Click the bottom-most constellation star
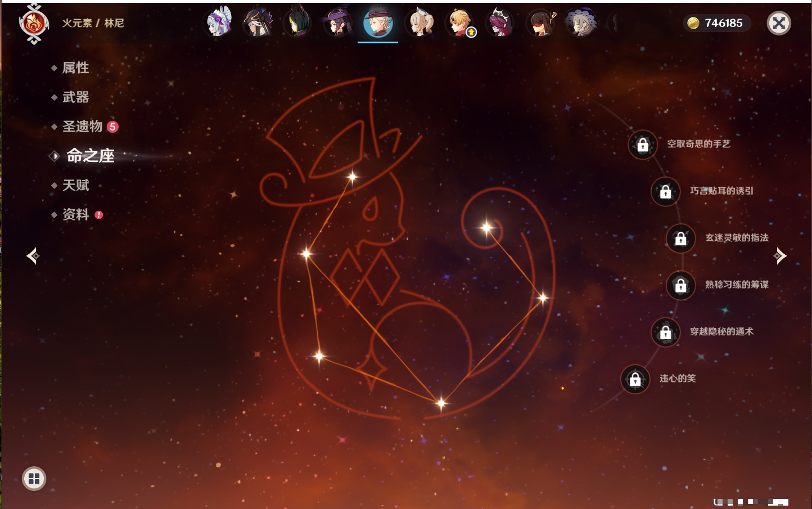Image resolution: width=812 pixels, height=509 pixels. [441, 403]
